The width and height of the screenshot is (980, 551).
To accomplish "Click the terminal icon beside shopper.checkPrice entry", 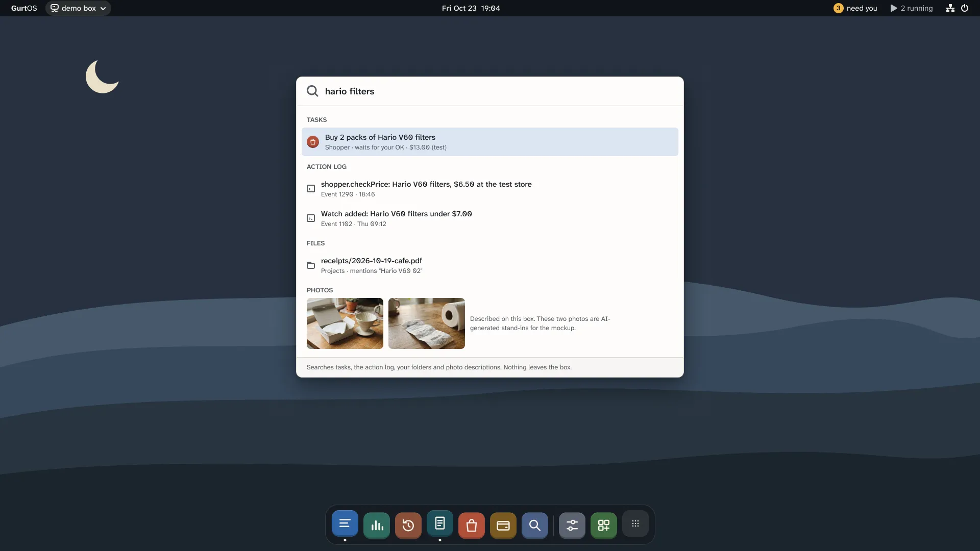I will click(311, 189).
